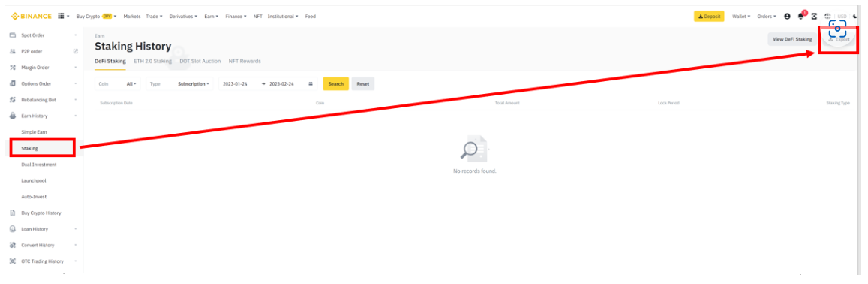Click the Subscription Date column header
This screenshot has height=284, width=868.
coord(116,103)
